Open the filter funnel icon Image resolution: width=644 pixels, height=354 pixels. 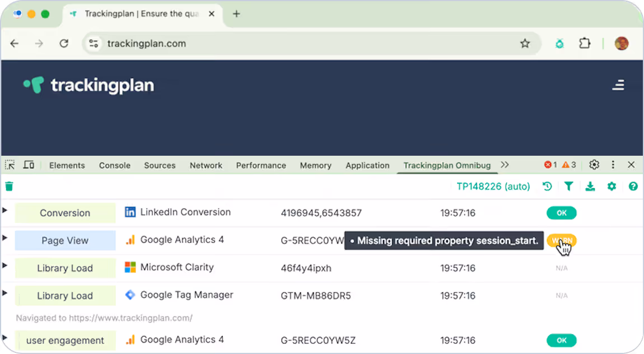click(x=568, y=187)
